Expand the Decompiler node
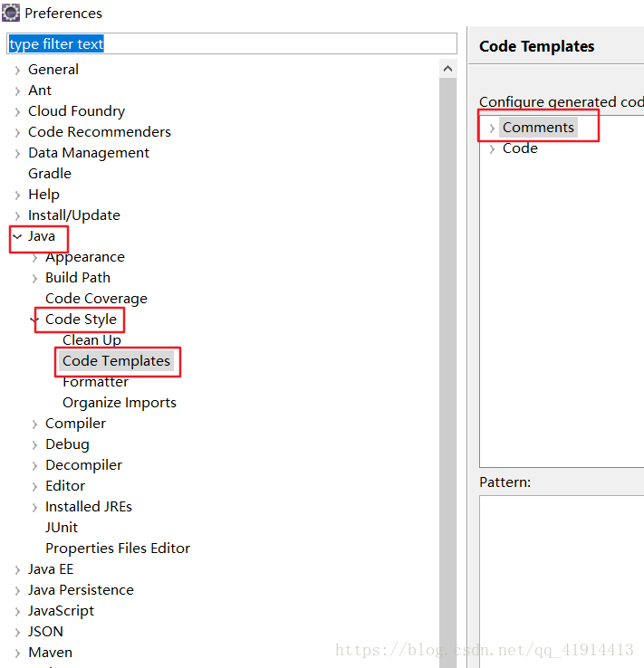The width and height of the screenshot is (644, 668). (x=35, y=465)
